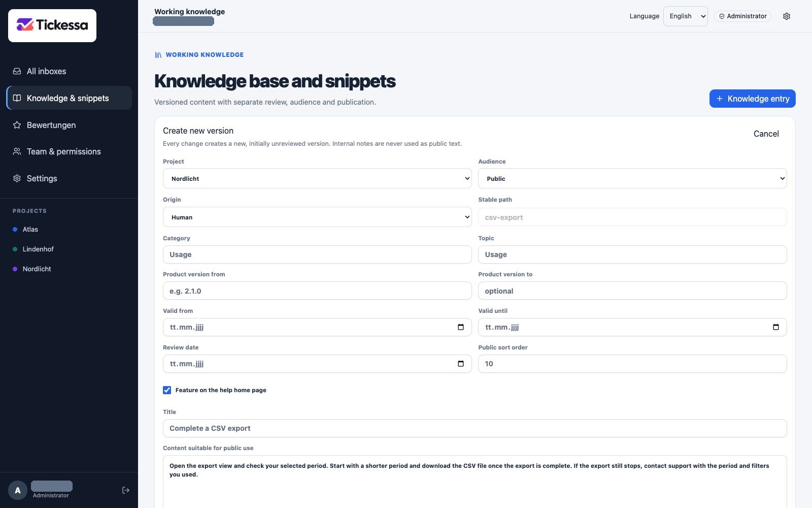
Task: Click the Topic input field
Action: [632, 255]
